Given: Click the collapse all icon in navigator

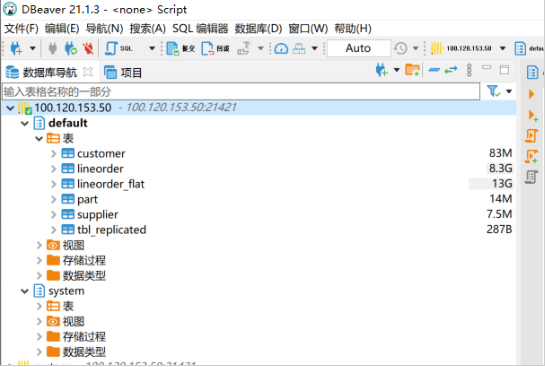Looking at the screenshot, I should click(x=434, y=70).
